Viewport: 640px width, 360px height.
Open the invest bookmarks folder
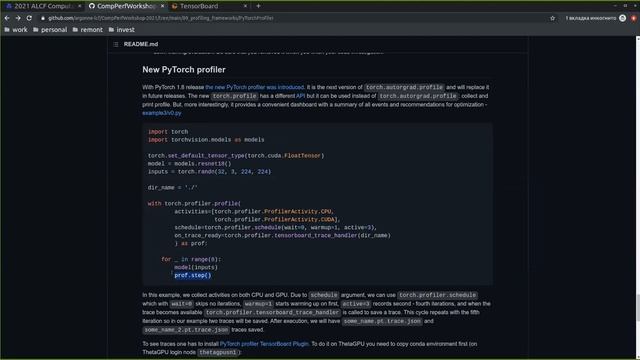pyautogui.click(x=121, y=30)
